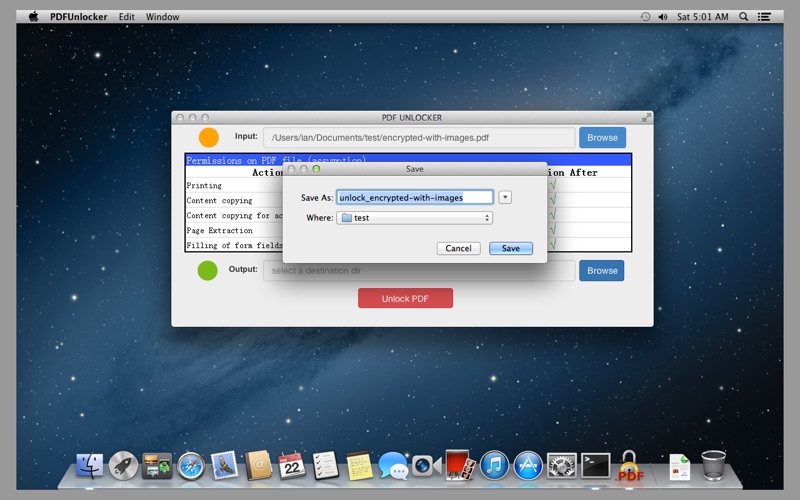The height and width of the screenshot is (500, 800).
Task: Click Cancel in Save dialog
Action: 458,248
